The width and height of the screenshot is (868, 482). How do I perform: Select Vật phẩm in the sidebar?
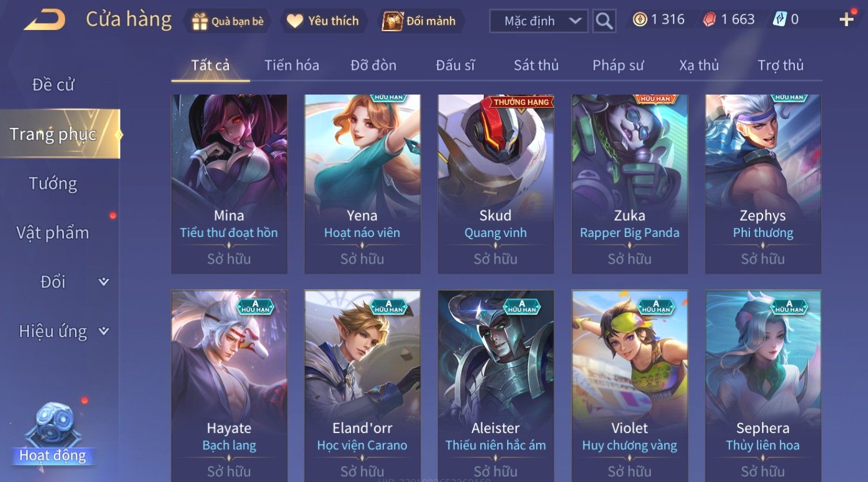pos(53,233)
